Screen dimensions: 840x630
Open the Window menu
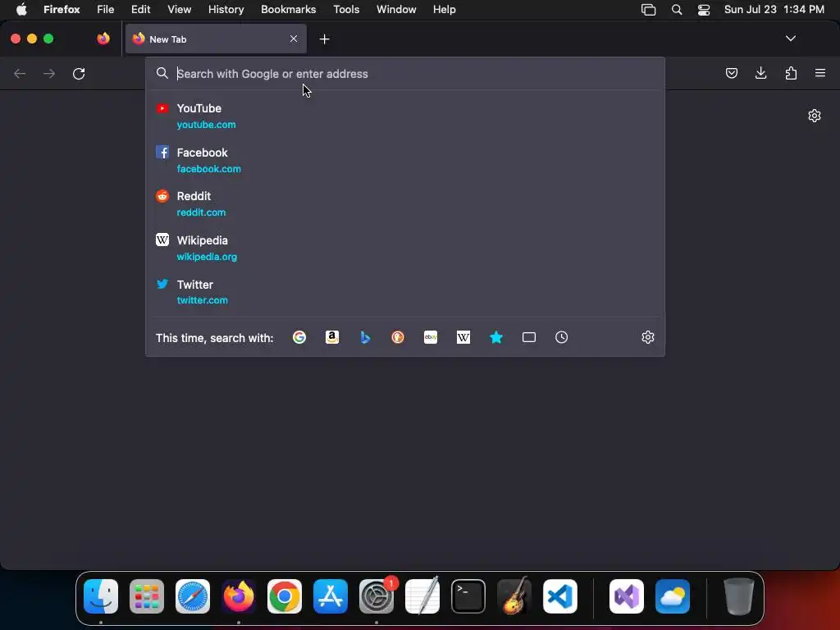[x=396, y=9]
